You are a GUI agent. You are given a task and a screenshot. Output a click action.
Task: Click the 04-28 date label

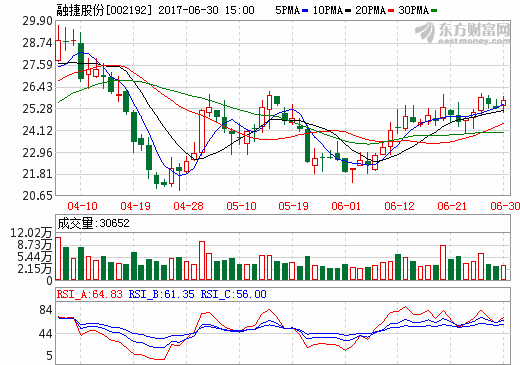click(x=188, y=206)
